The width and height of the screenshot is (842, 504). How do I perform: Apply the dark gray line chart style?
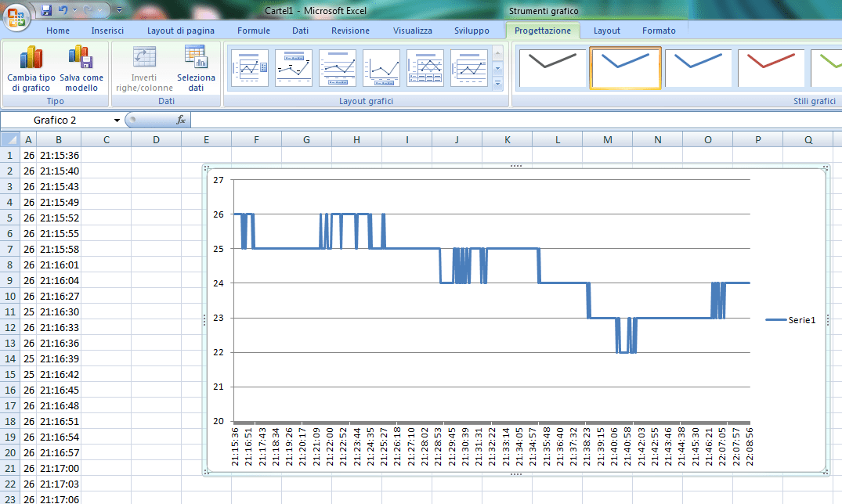(x=551, y=67)
